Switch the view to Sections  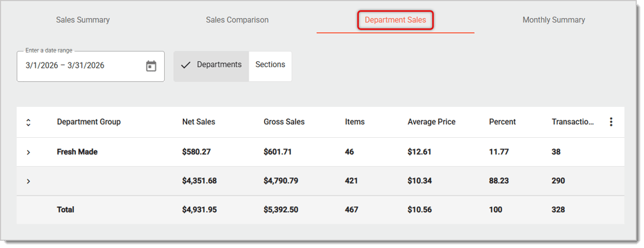tap(270, 66)
